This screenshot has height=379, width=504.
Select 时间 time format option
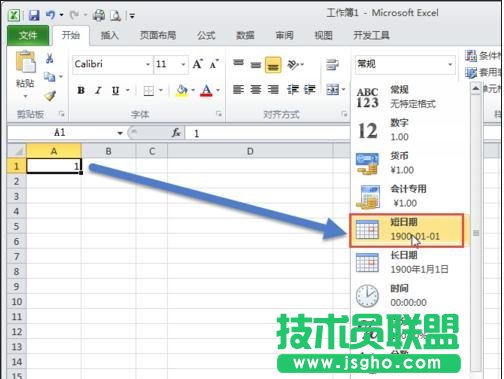[410, 296]
